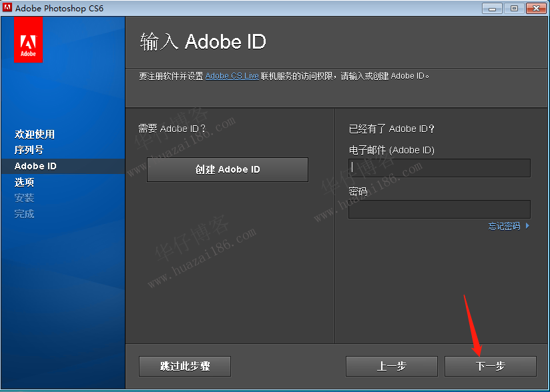This screenshot has height=392, width=550.
Task: Open the 忘记密码 link
Action: pos(504,226)
